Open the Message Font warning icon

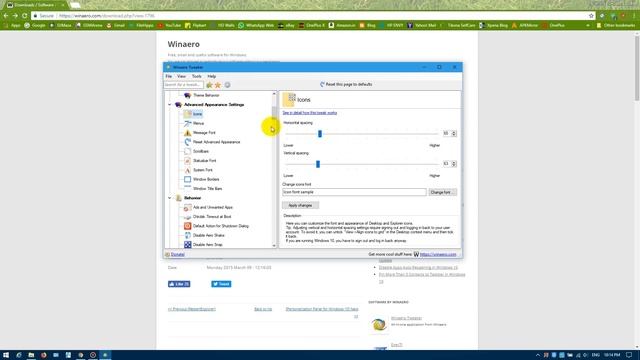pos(187,133)
